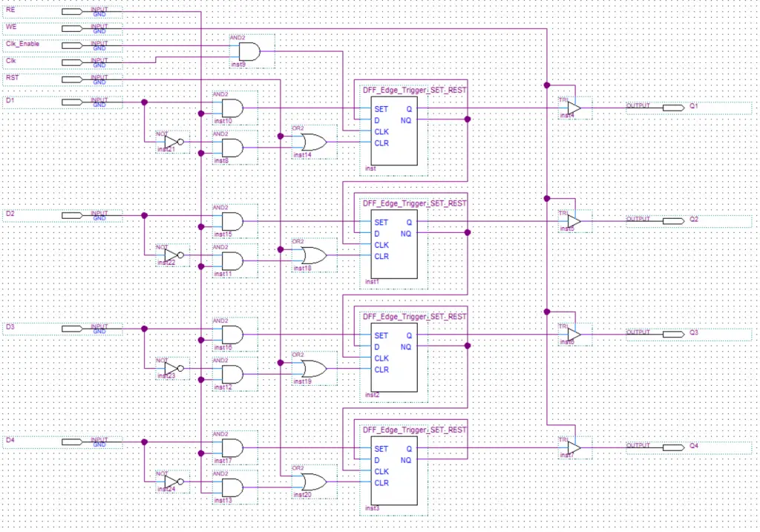Select the WE input pin symbol
760x532 pixels.
[72, 29]
